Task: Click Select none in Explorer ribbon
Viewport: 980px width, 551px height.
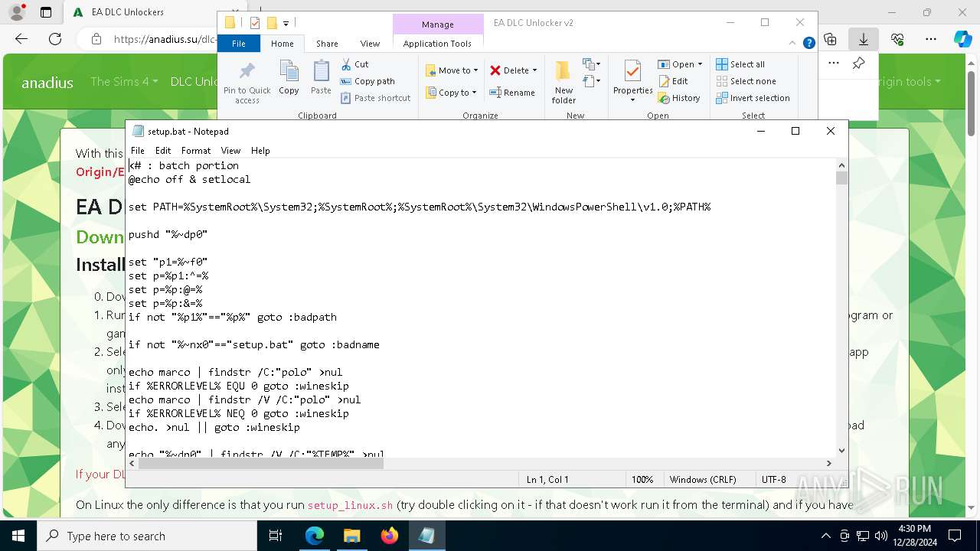Action: pos(746,81)
